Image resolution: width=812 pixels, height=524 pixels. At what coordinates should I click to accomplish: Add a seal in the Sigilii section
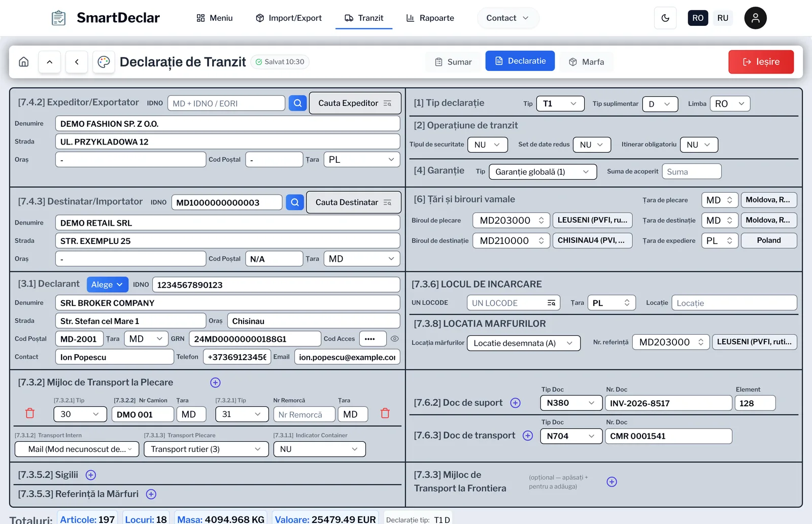pos(91,475)
